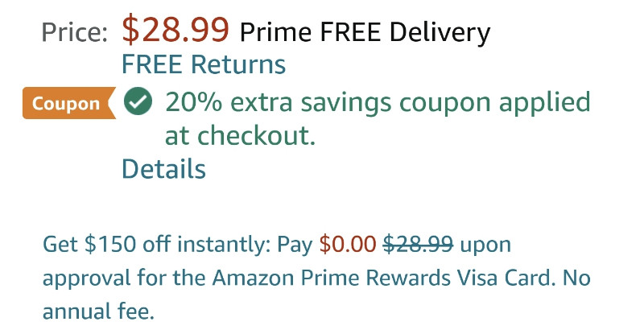Open the FREE Returns link
The height and width of the screenshot is (330, 644).
[204, 64]
